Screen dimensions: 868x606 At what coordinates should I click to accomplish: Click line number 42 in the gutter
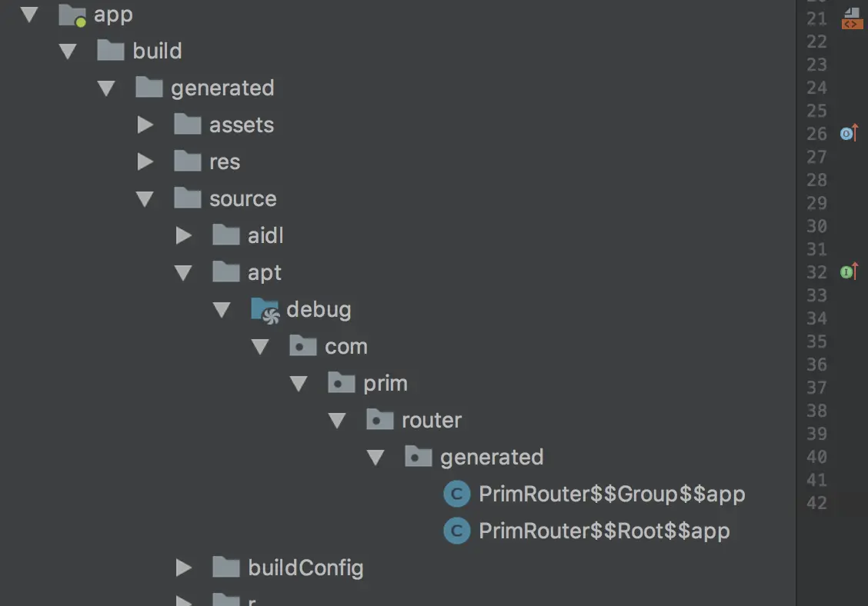pos(816,503)
